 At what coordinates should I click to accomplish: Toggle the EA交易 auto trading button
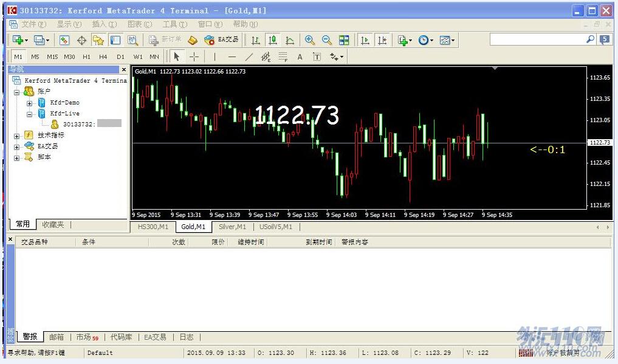tap(222, 39)
